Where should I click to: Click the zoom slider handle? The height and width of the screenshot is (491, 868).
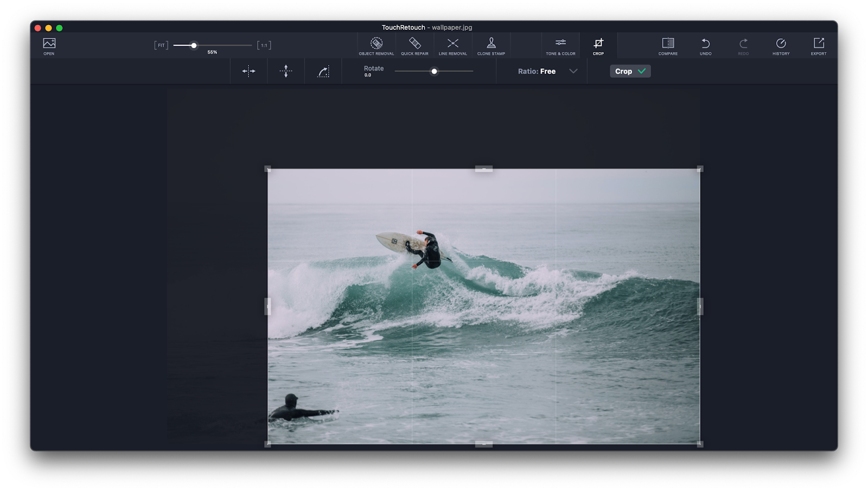point(194,46)
